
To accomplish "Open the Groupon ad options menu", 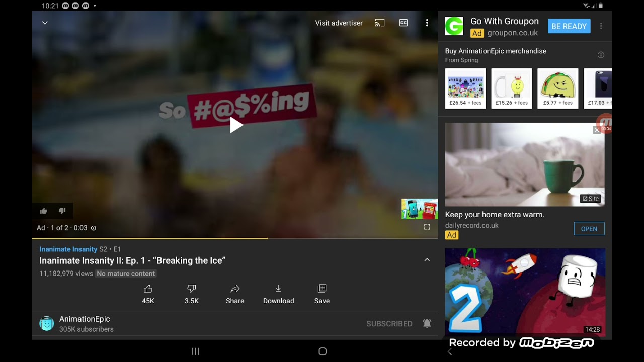I will point(601,26).
